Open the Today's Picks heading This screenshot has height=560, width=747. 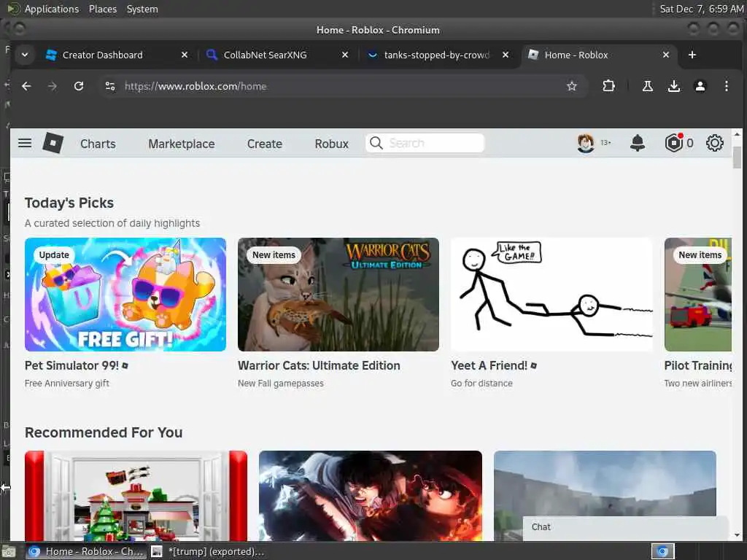point(69,203)
